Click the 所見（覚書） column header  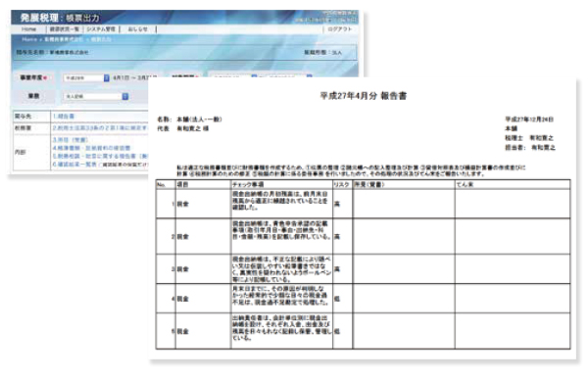pyautogui.click(x=404, y=185)
